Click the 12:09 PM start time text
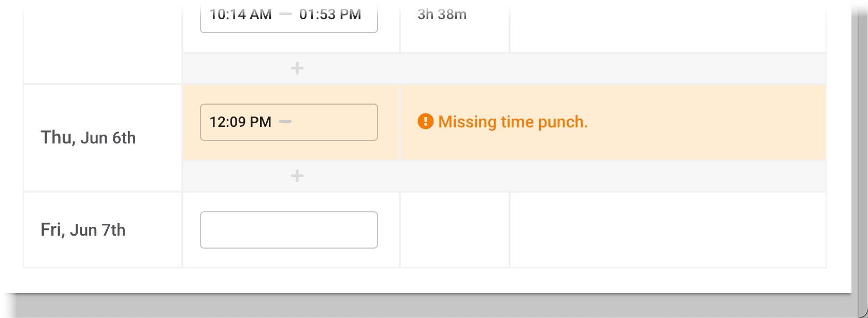The width and height of the screenshot is (868, 318). tap(240, 122)
